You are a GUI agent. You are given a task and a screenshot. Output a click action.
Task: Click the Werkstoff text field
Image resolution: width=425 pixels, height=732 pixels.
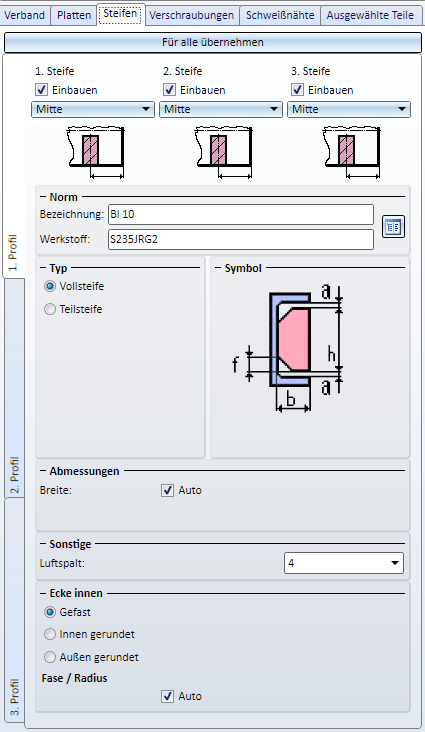[241, 239]
